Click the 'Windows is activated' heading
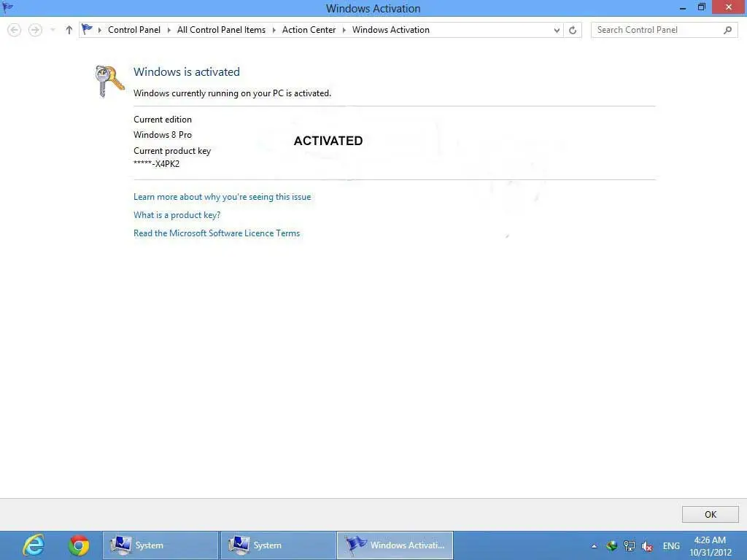 coord(186,72)
